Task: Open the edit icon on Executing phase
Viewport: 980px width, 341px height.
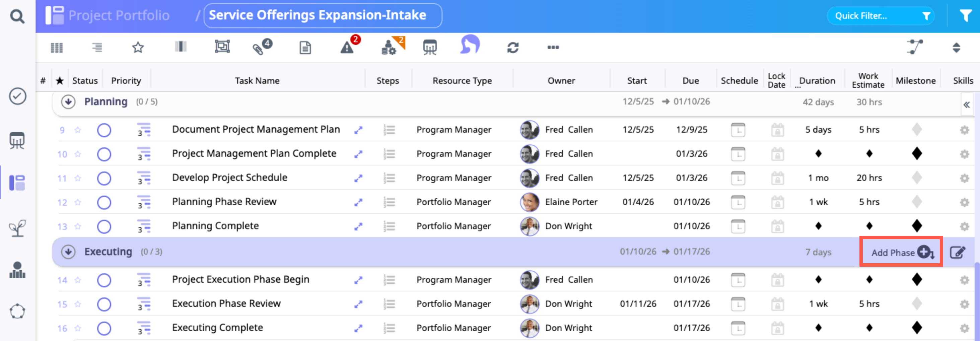Action: 957,252
